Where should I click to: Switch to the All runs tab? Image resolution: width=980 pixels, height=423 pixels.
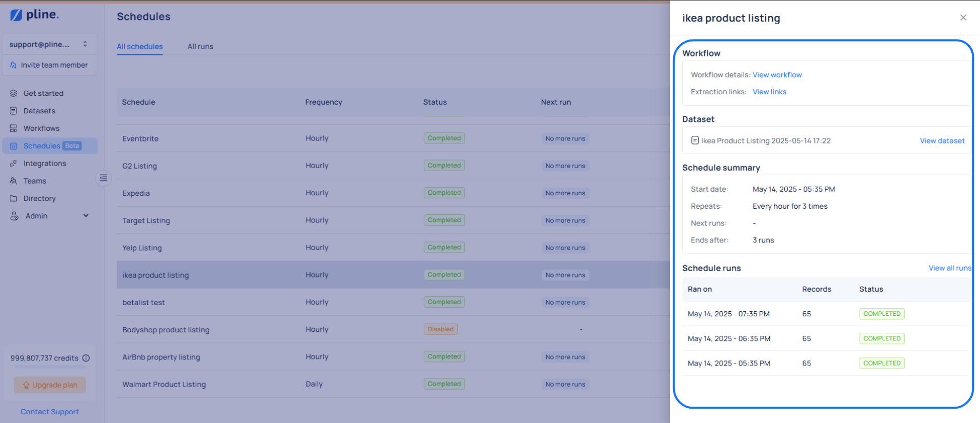coord(200,47)
